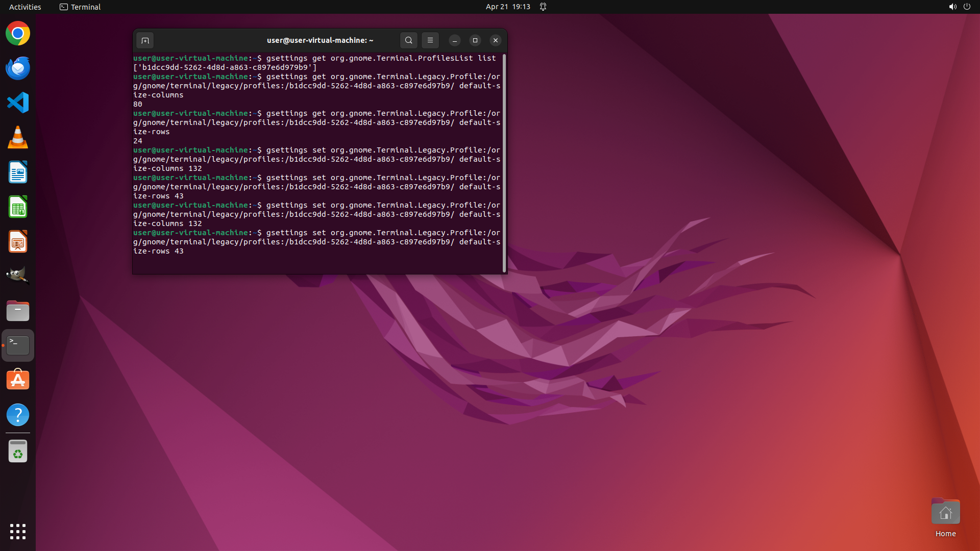980x551 pixels.
Task: Open LibreOffice Calc spreadsheet app
Action: (x=18, y=207)
